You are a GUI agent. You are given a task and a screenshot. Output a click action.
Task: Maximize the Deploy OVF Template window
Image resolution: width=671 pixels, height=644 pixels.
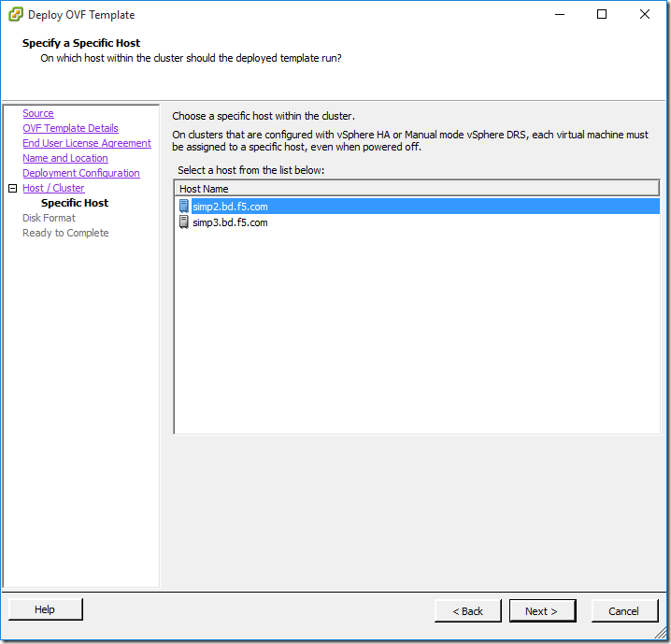(602, 15)
